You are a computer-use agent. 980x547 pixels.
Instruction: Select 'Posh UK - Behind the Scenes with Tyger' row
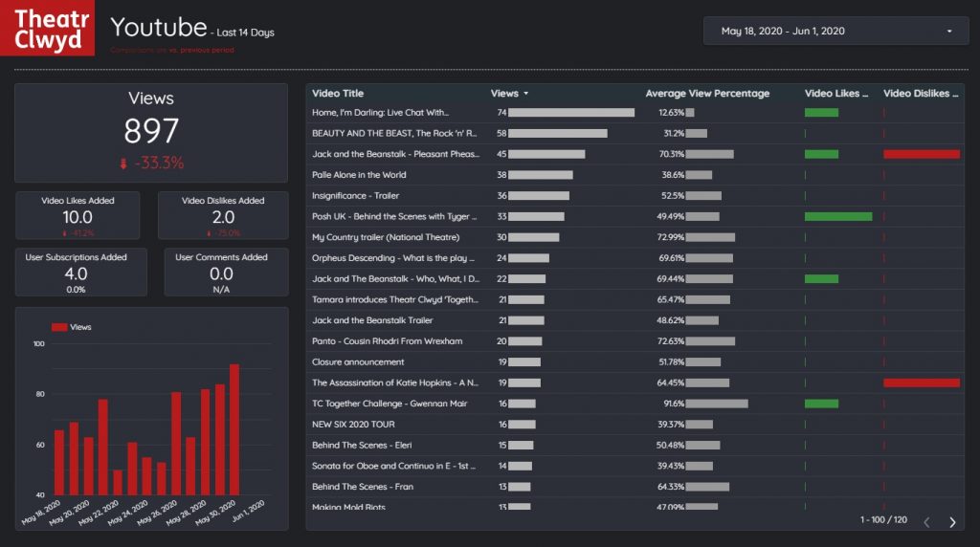(635, 216)
